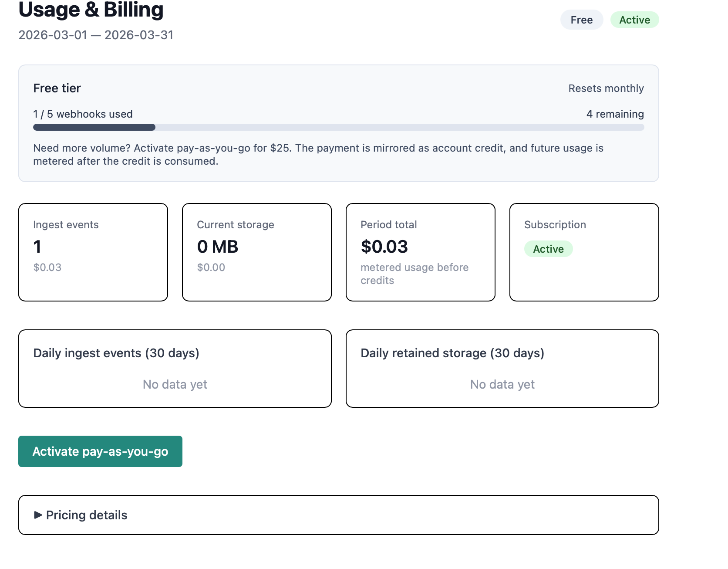The width and height of the screenshot is (728, 569).
Task: Click the Active status badge at top right
Action: click(x=634, y=20)
